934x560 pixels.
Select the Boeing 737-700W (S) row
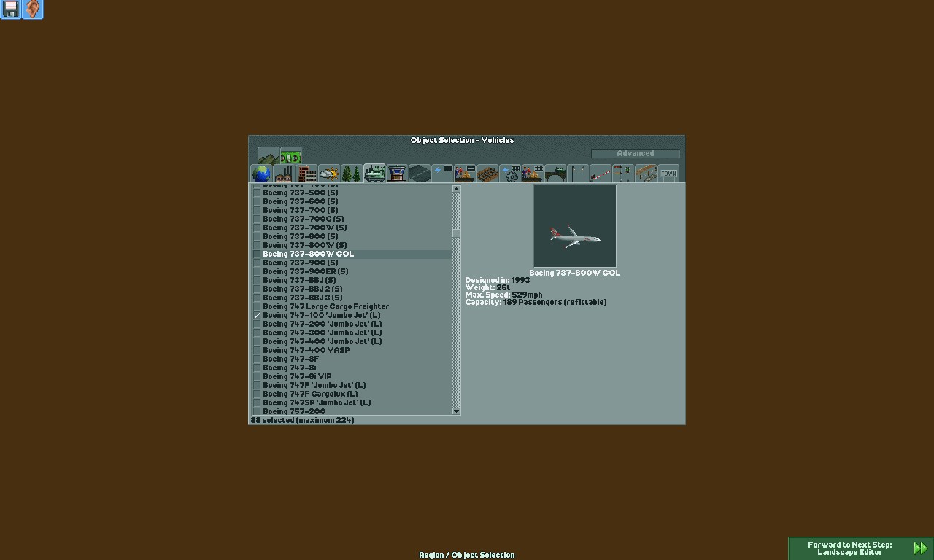pos(352,227)
